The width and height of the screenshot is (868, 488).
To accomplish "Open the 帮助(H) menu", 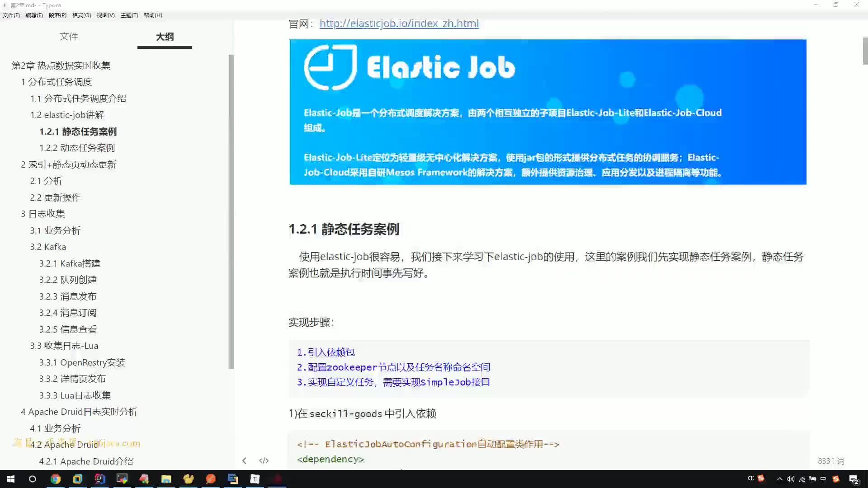I will [153, 15].
